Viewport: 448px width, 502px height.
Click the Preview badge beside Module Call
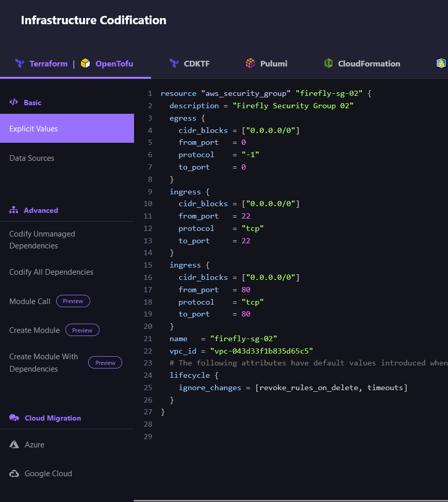pos(73,301)
